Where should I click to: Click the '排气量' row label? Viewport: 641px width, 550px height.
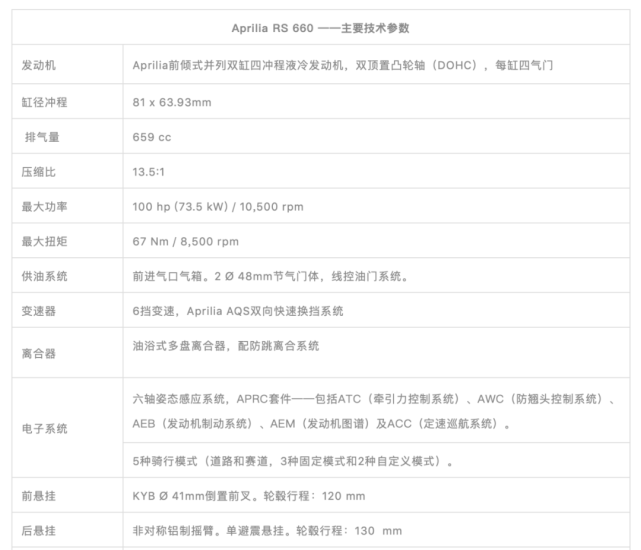[x=42, y=137]
